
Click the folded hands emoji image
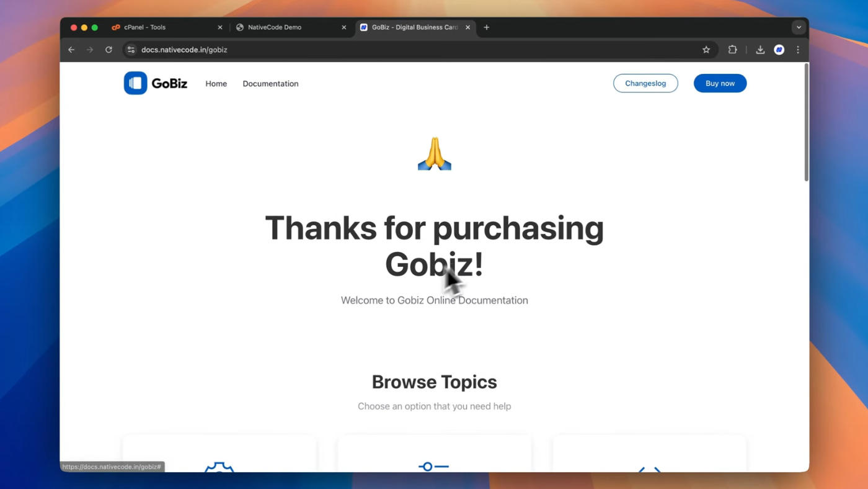pos(434,154)
